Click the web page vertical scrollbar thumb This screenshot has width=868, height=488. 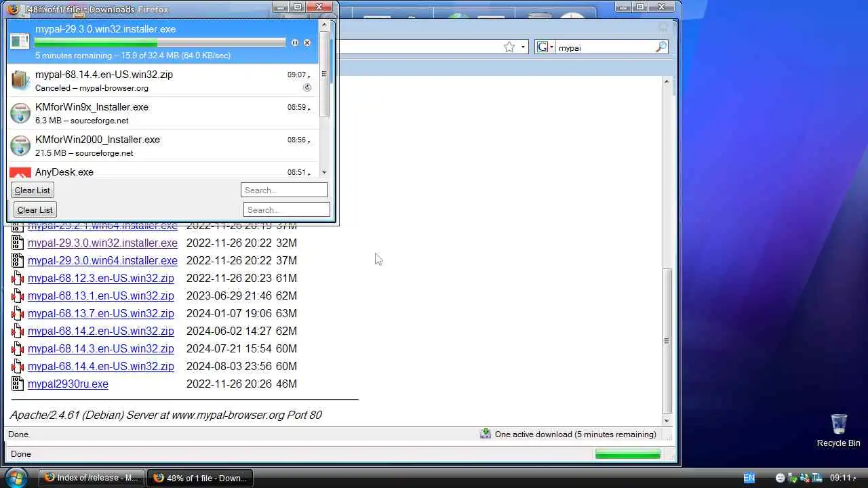point(667,340)
